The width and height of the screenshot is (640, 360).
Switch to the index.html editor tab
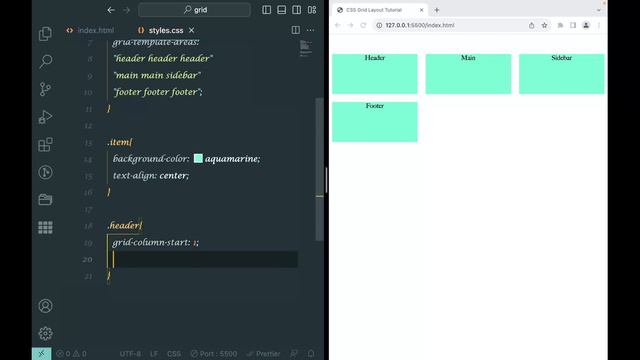click(x=91, y=30)
